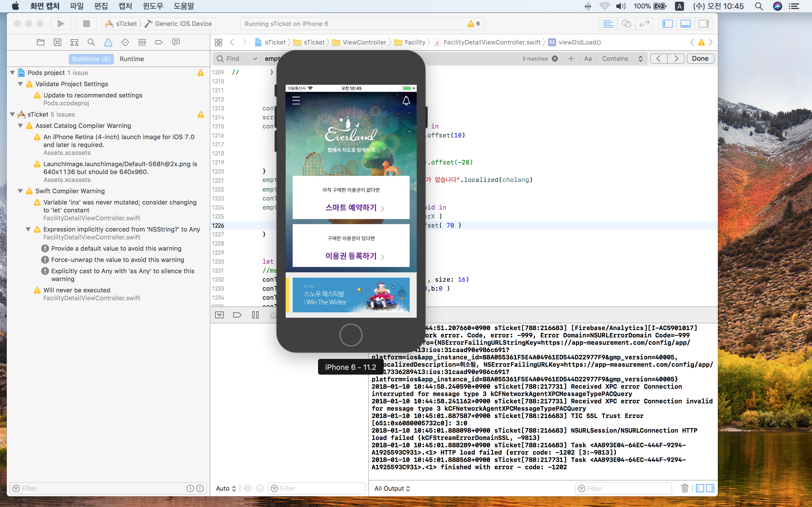The height and width of the screenshot is (507, 812).
Task: Click the snow festival banner thumbnail
Action: (x=351, y=295)
